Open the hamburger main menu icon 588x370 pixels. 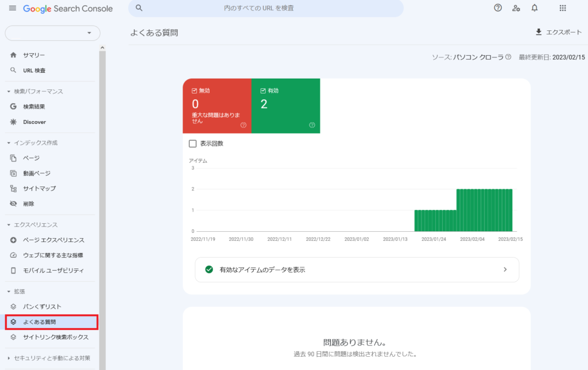point(13,8)
